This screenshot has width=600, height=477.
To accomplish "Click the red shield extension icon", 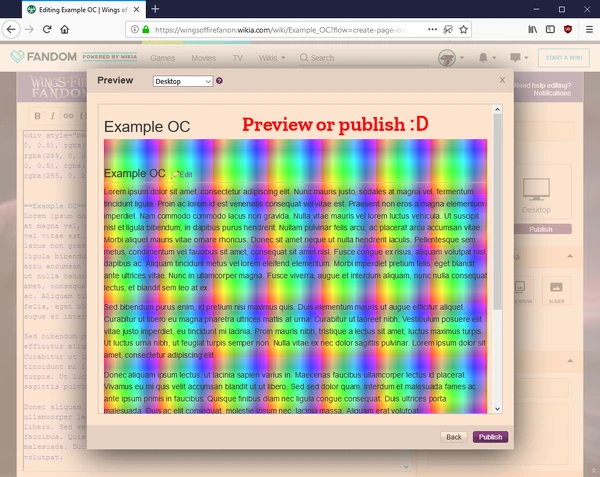I will 568,29.
